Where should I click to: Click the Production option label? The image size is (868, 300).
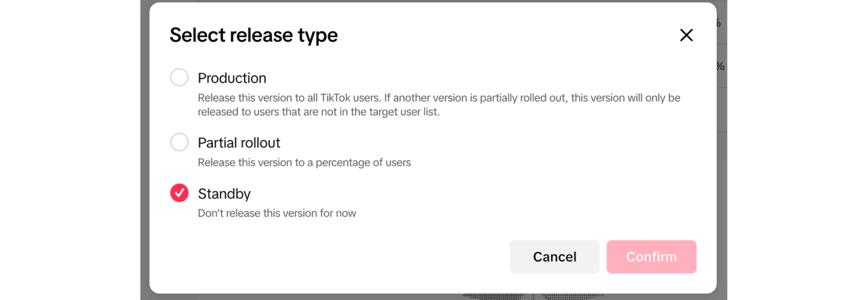pos(232,78)
